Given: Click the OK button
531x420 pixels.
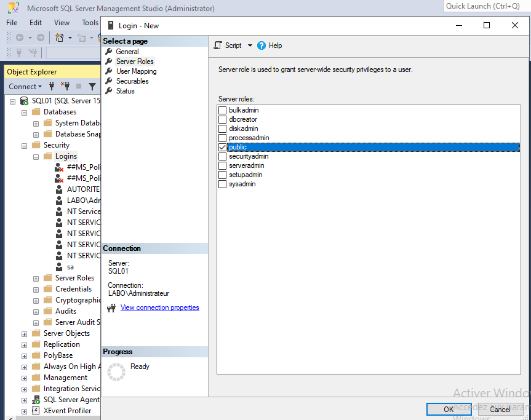Looking at the screenshot, I should coord(449,409).
